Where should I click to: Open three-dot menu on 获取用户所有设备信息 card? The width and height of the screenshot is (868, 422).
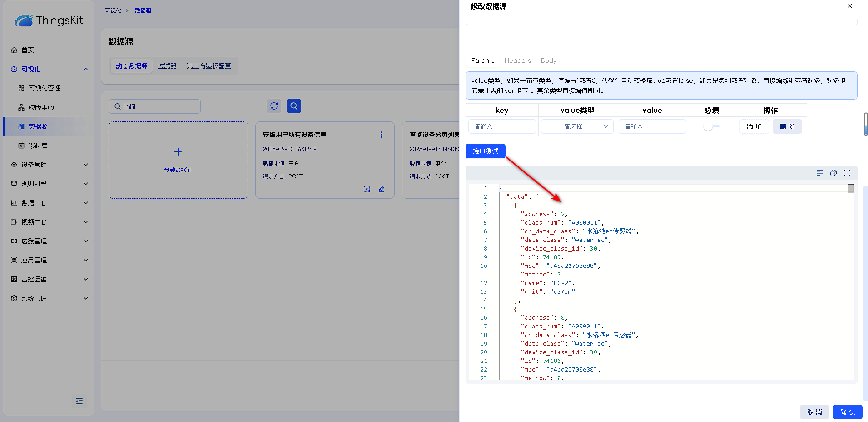(381, 135)
